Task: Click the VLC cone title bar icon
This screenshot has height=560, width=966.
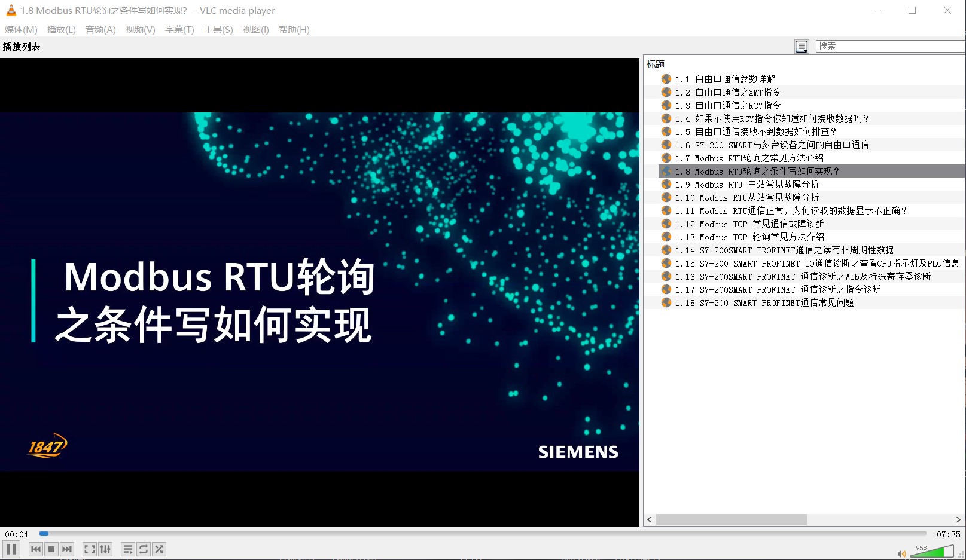Action: (x=11, y=10)
